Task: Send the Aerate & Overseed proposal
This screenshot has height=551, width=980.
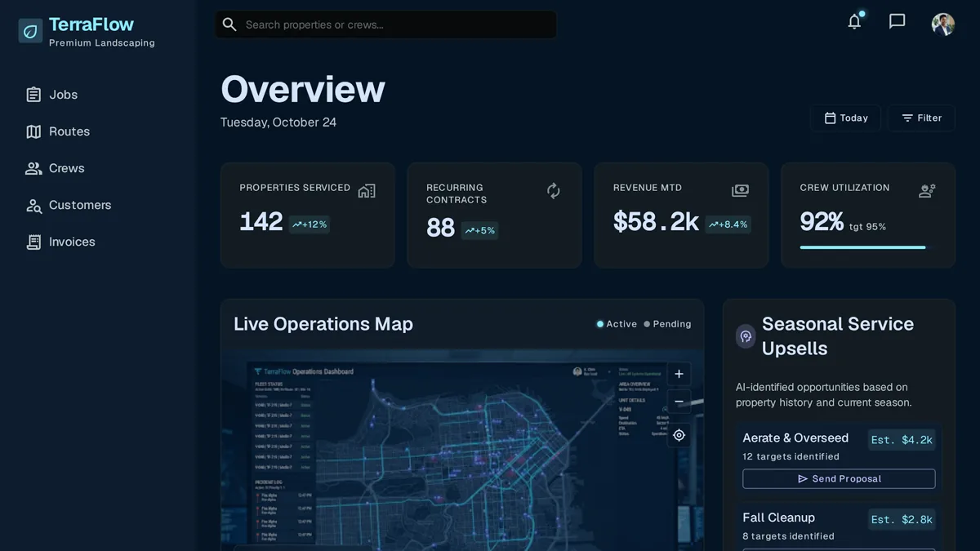Action: coord(839,478)
